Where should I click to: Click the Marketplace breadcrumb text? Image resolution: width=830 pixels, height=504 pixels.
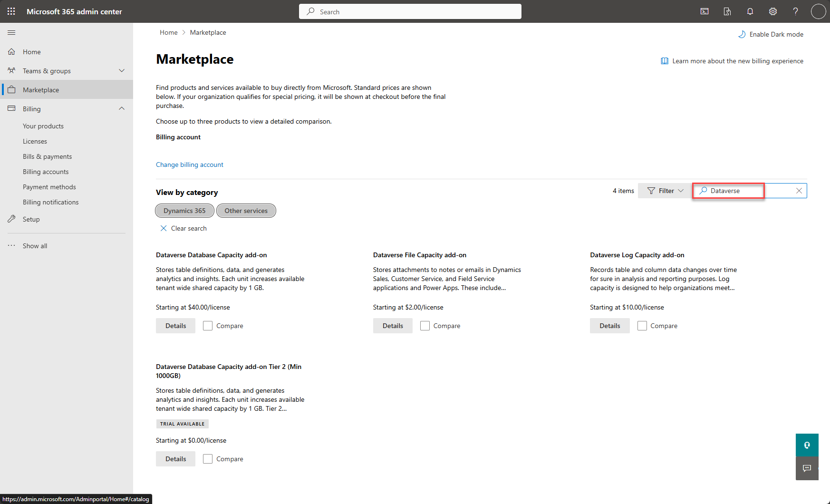208,32
